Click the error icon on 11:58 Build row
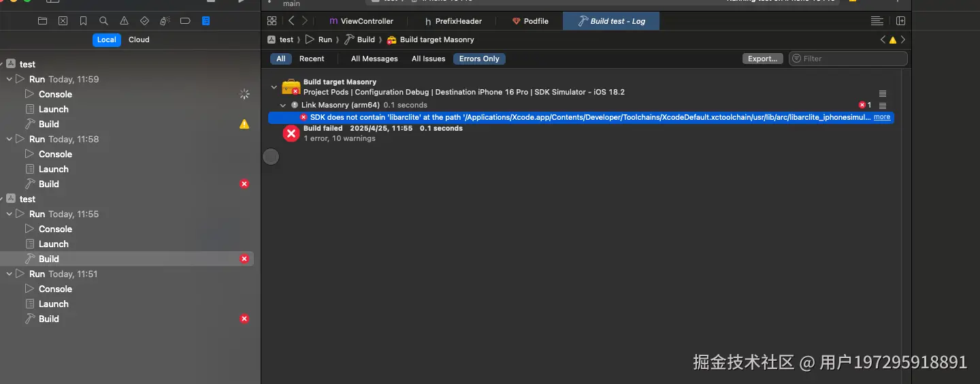980x384 pixels. pyautogui.click(x=244, y=184)
